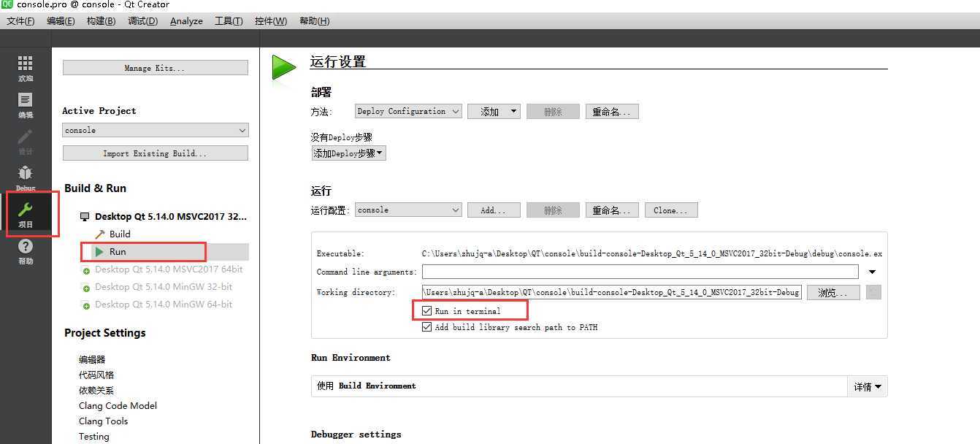Click the Executable path text

[x=652, y=253]
